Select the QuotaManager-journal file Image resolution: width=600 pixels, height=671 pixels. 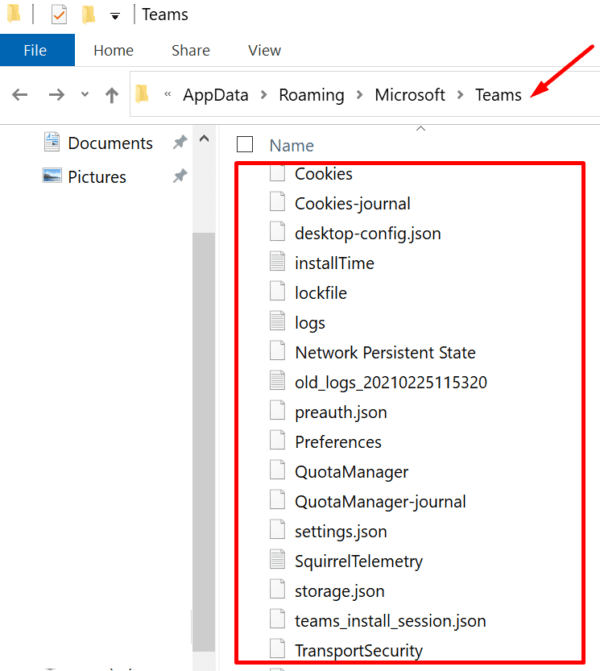[x=380, y=502]
